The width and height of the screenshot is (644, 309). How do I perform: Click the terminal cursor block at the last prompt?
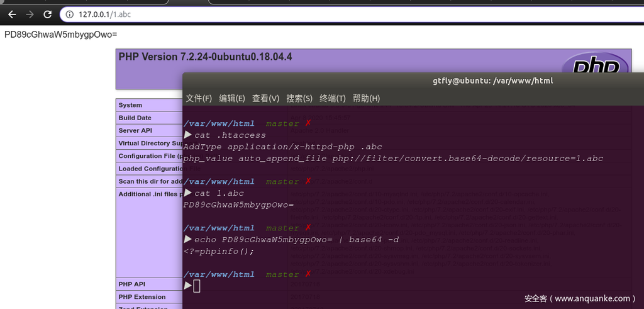click(x=197, y=286)
